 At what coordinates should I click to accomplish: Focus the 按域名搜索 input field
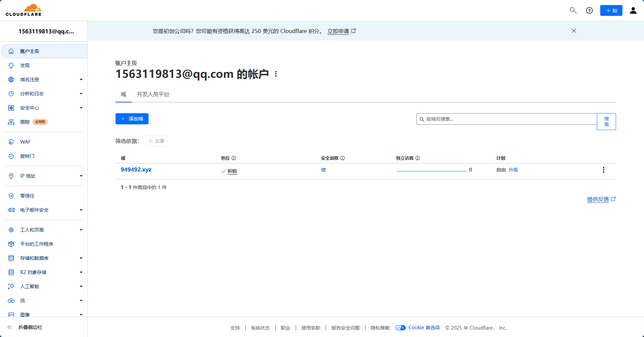(x=507, y=119)
